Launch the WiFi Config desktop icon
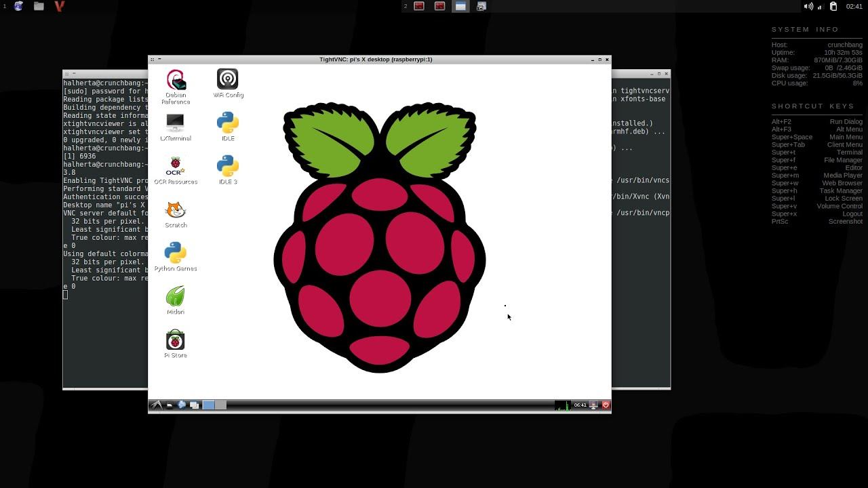Viewport: 868px width, 488px height. pos(228,83)
